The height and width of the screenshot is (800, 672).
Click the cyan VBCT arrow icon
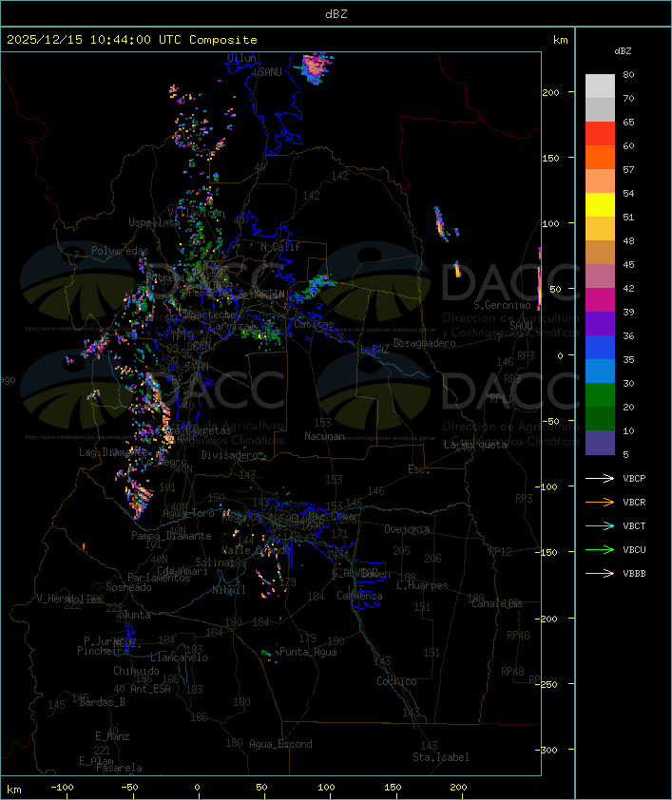tap(600, 526)
